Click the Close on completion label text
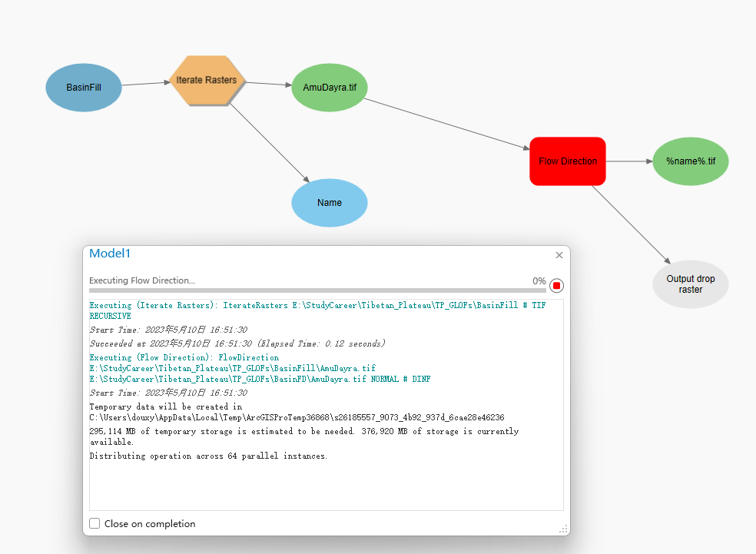The height and width of the screenshot is (554, 756). (151, 523)
